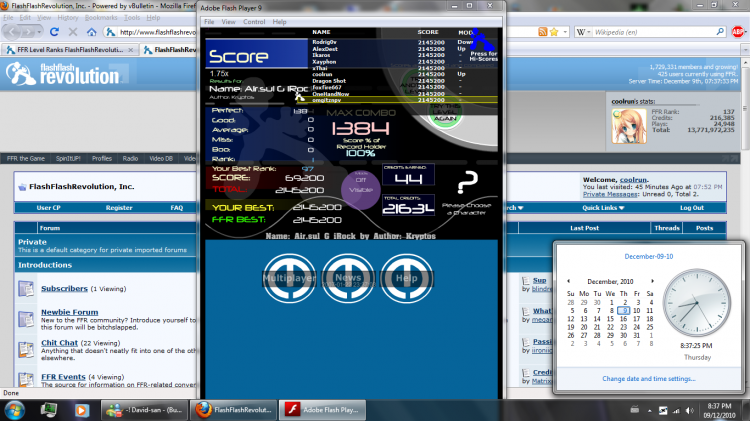
Task: Open the address bar history dropdown arrow
Action: 565,32
